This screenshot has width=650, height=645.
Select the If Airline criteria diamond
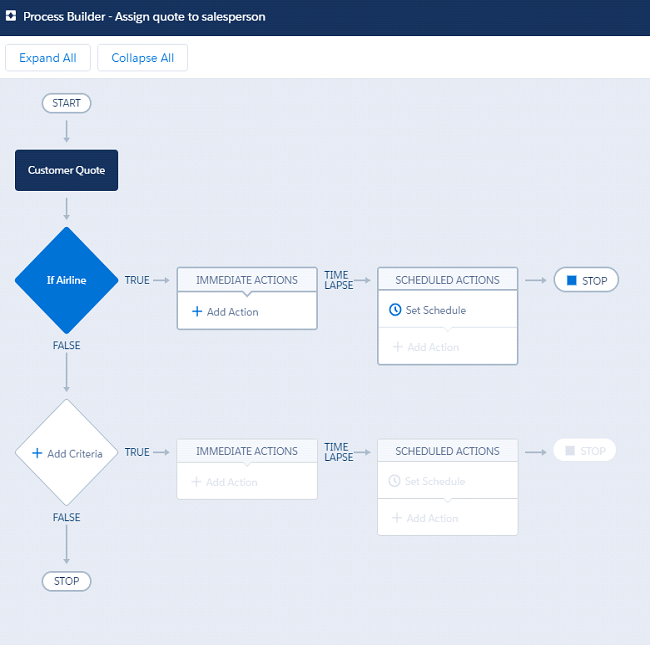66,280
